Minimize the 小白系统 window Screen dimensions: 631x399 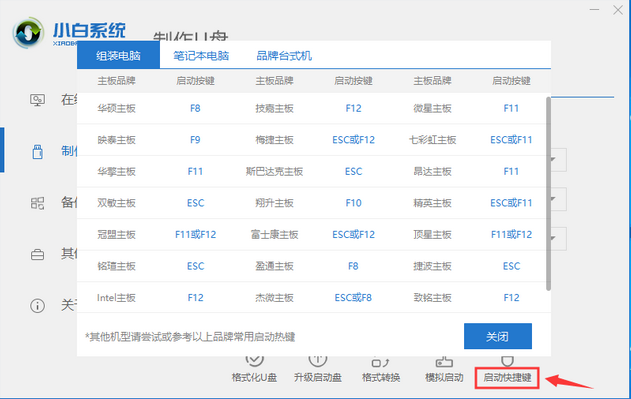[x=594, y=10]
